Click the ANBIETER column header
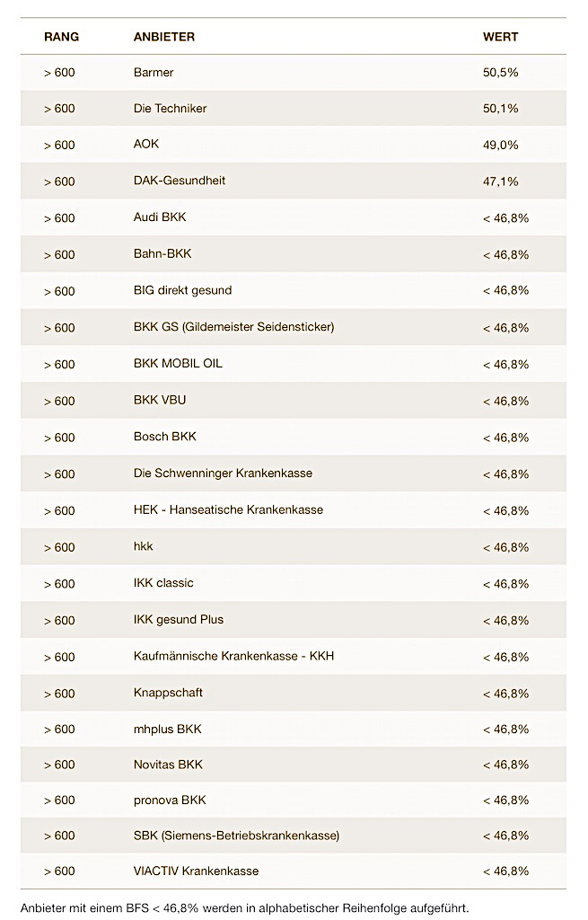Image resolution: width=588 pixels, height=920 pixels. [164, 37]
